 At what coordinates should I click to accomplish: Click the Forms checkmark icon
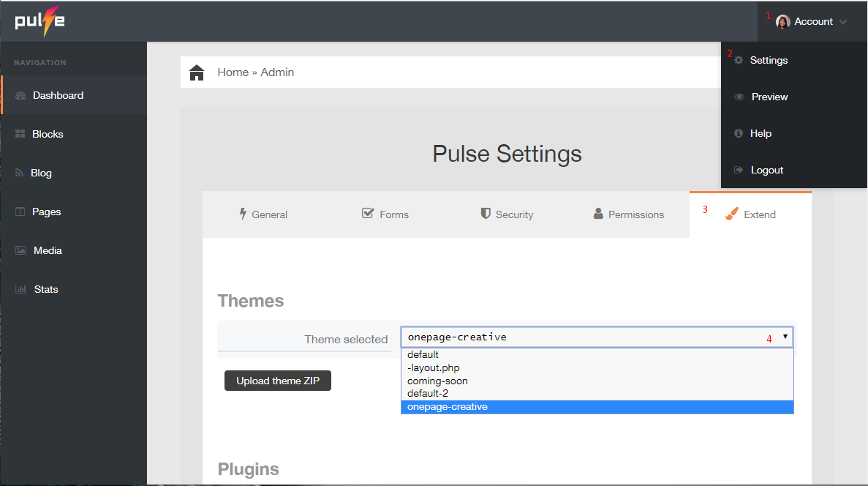click(x=368, y=213)
